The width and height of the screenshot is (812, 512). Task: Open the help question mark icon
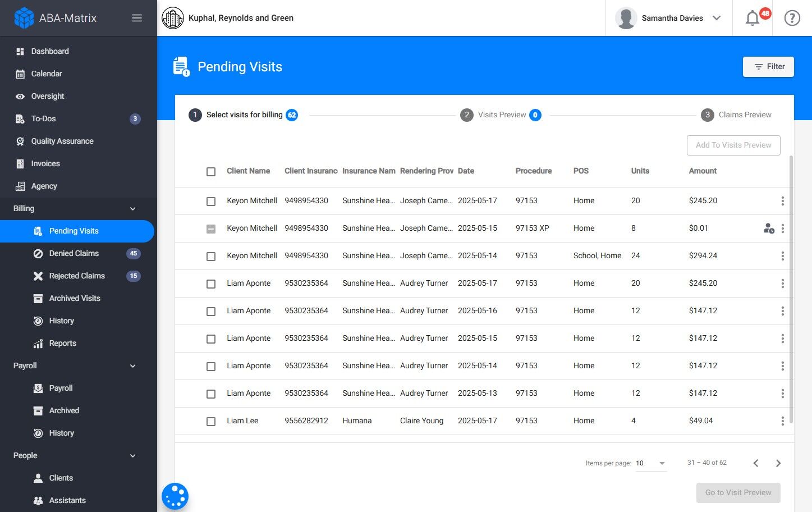792,18
